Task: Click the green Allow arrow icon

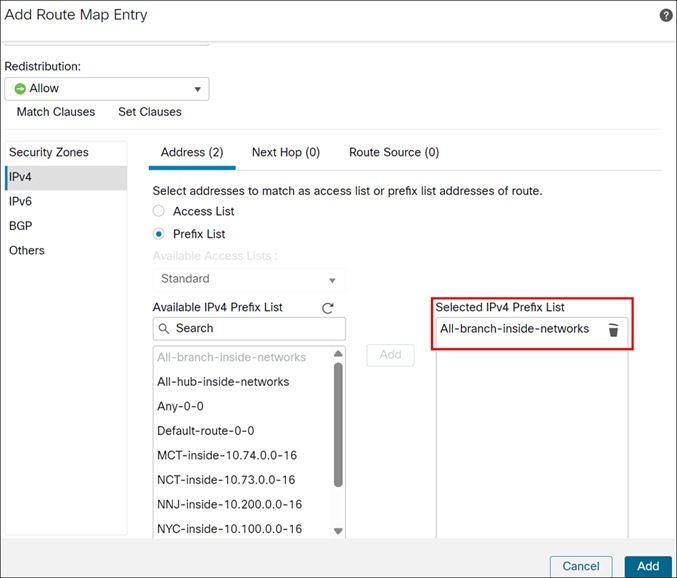Action: [x=20, y=88]
